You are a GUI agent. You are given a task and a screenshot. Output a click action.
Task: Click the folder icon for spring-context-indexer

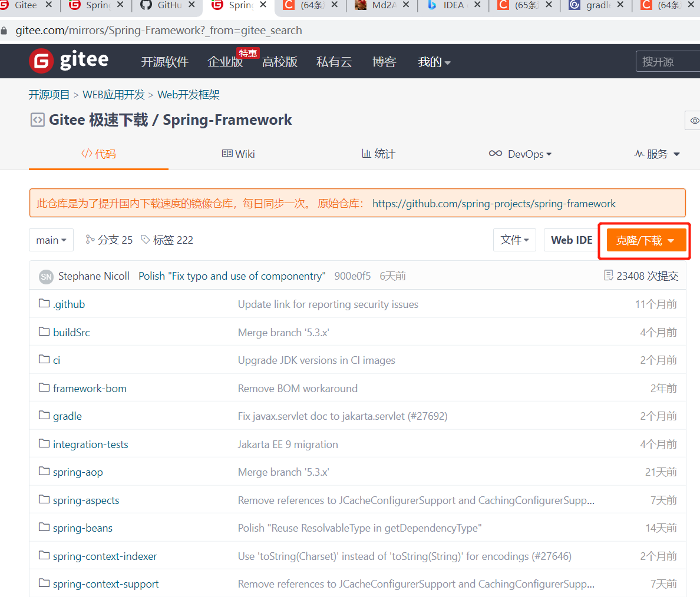[x=44, y=556]
